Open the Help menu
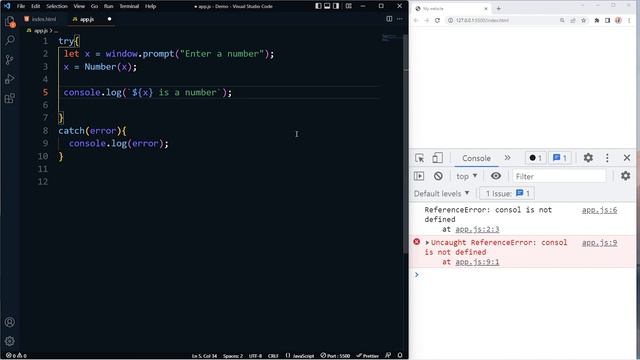The image size is (640, 360). tap(151, 6)
